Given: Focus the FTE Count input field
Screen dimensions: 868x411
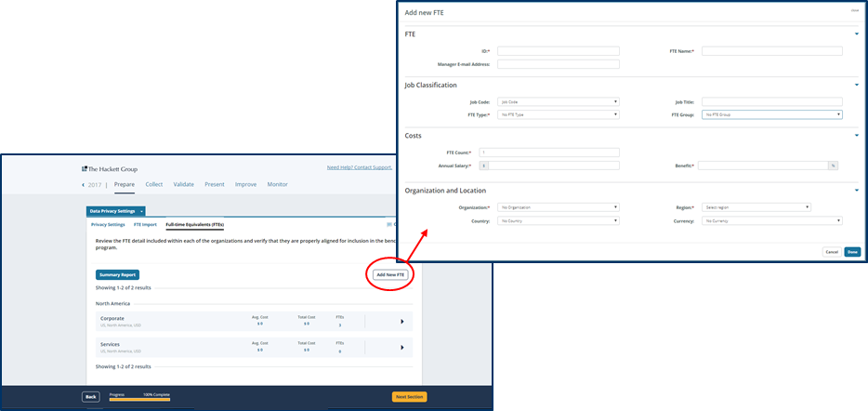Looking at the screenshot, I should (x=549, y=152).
